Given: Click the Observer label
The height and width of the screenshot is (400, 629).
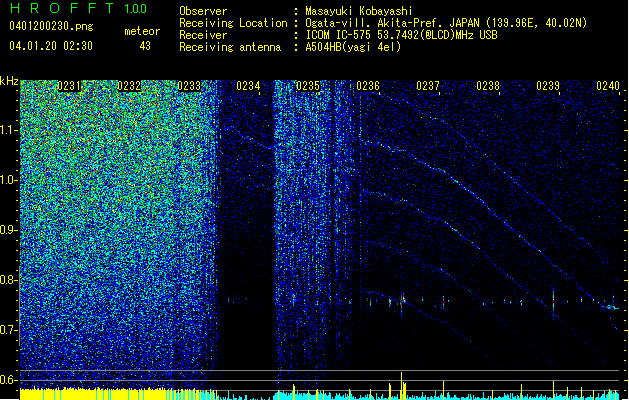Looking at the screenshot, I should (203, 11).
